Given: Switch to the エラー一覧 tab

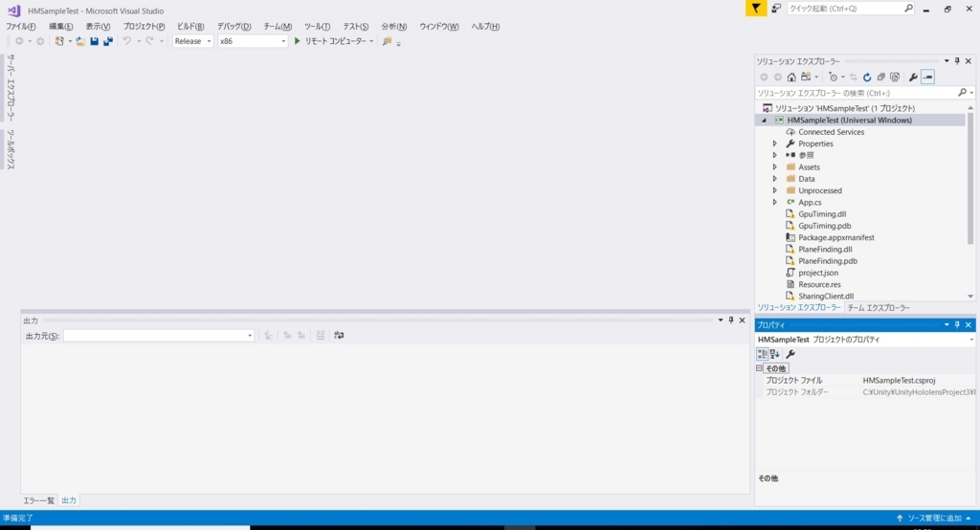Looking at the screenshot, I should pyautogui.click(x=38, y=500).
